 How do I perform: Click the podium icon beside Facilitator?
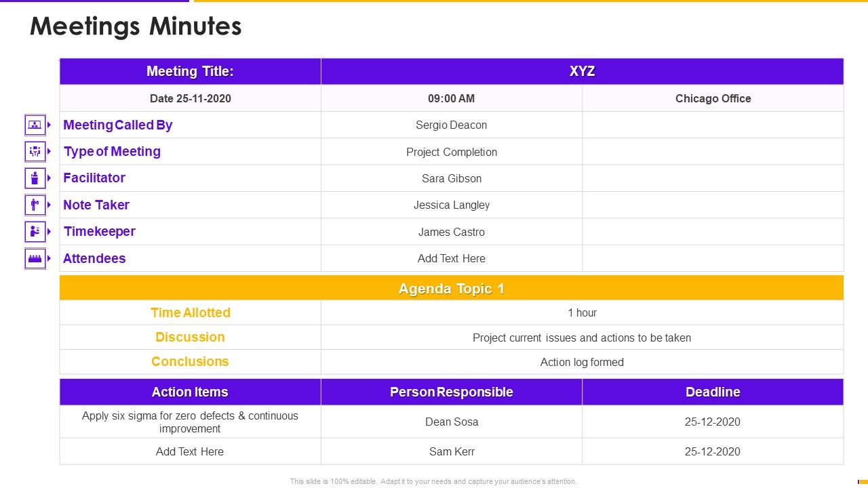(35, 178)
